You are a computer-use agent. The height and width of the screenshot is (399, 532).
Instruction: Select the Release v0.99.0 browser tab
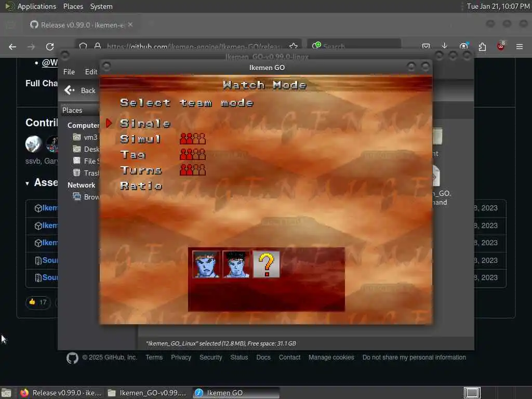coord(82,25)
